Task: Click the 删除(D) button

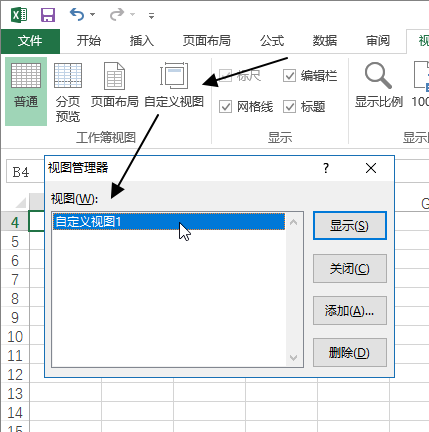Action: click(350, 352)
